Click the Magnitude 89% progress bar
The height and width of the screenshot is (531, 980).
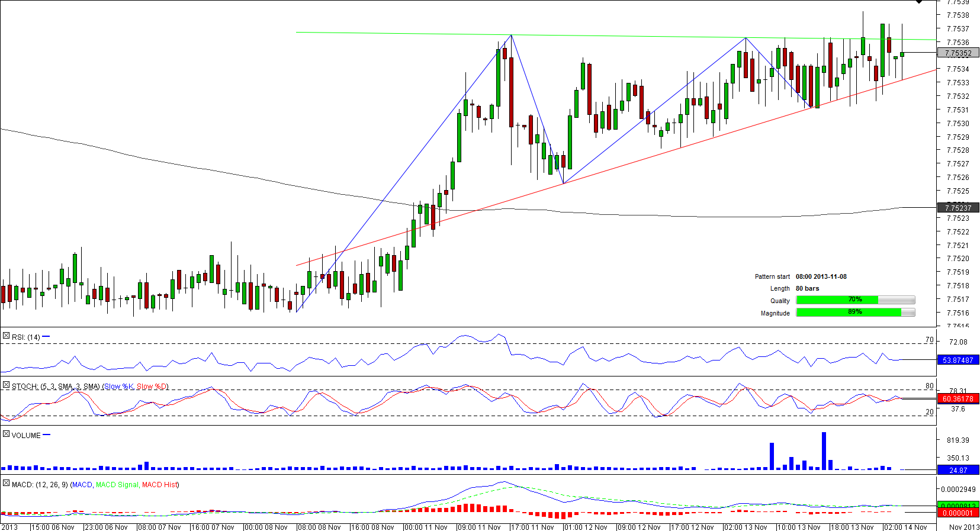[x=855, y=313]
